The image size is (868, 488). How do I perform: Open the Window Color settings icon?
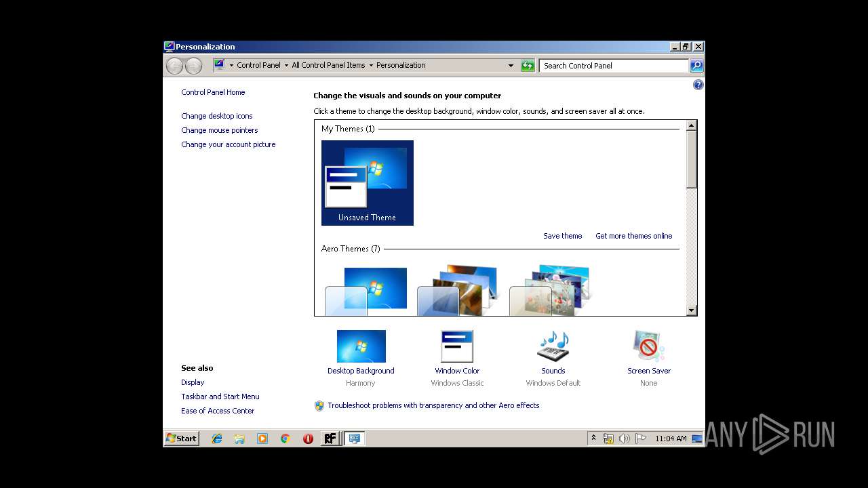tap(457, 346)
